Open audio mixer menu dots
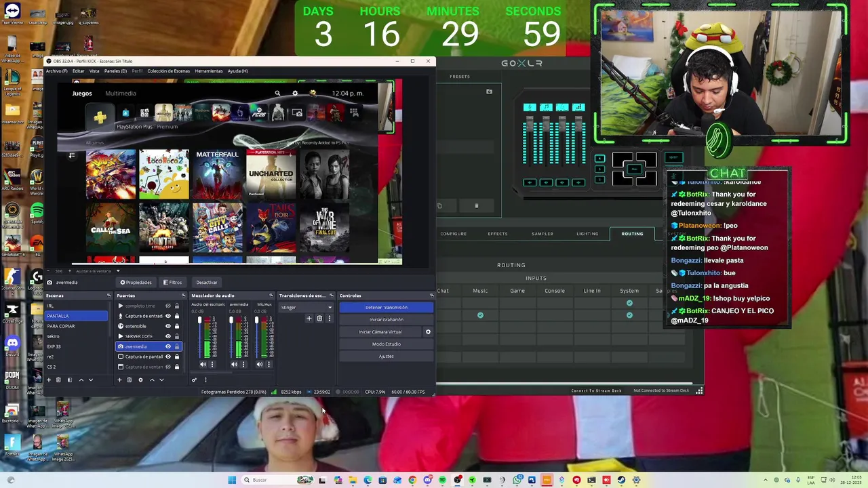This screenshot has height=488, width=868. tap(205, 380)
